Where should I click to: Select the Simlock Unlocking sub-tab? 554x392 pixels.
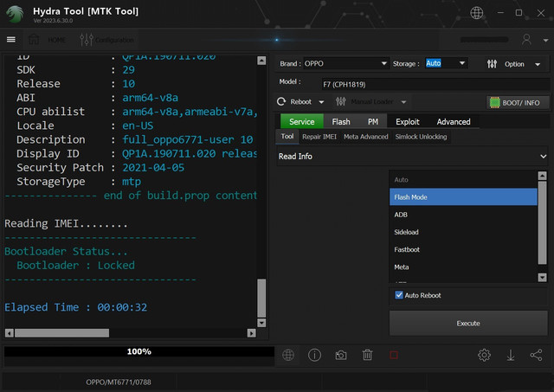pos(421,137)
